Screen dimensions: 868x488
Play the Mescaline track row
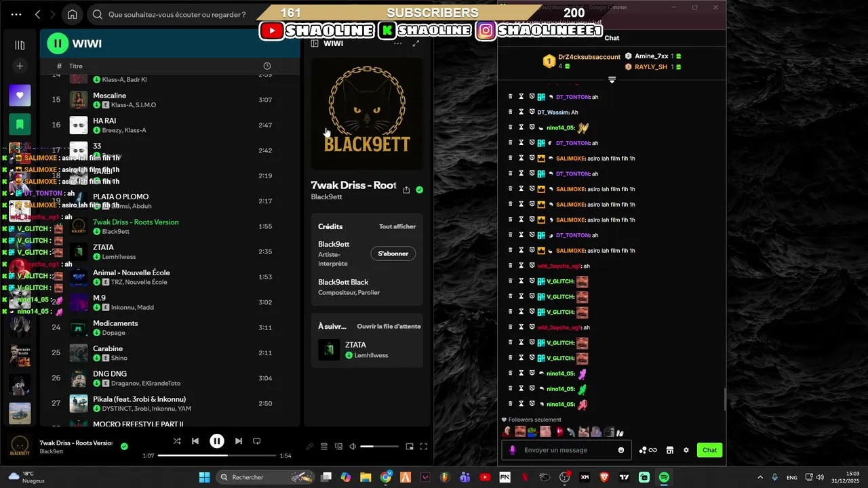(170, 100)
